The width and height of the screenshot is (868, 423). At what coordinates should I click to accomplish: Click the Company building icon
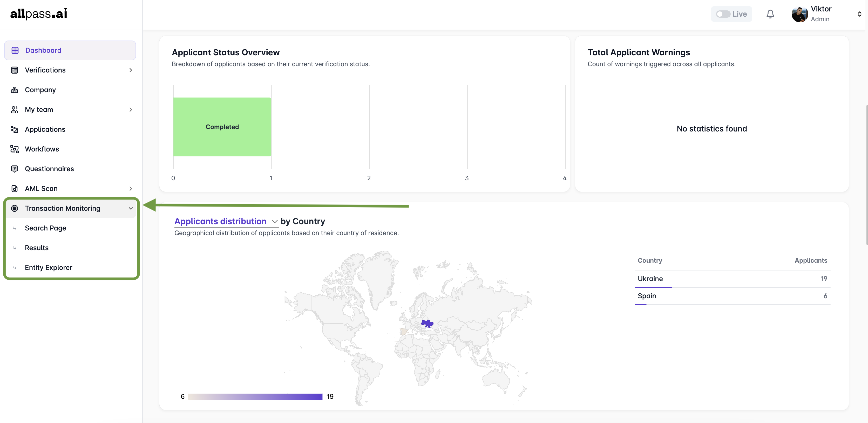coord(15,90)
